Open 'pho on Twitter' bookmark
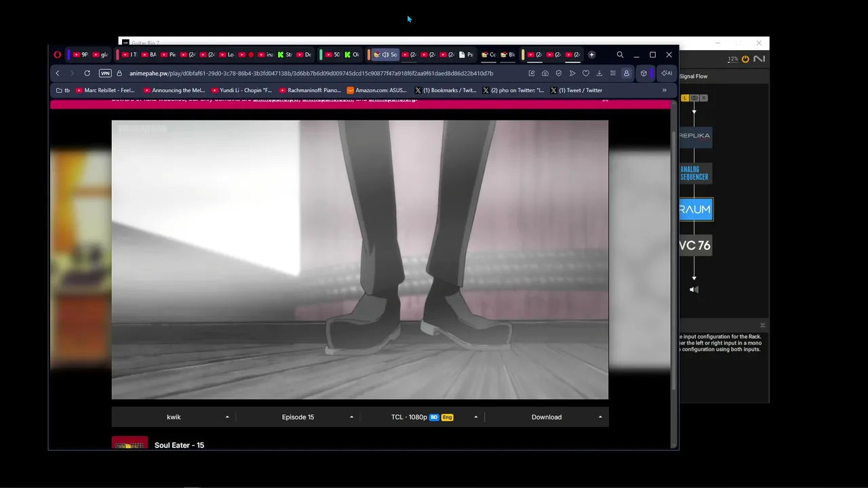This screenshot has width=868, height=488. (513, 90)
